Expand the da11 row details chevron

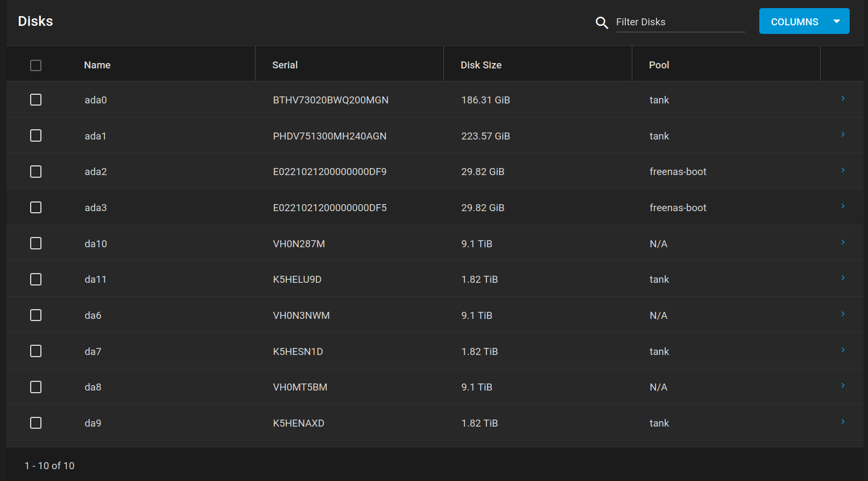pyautogui.click(x=843, y=278)
